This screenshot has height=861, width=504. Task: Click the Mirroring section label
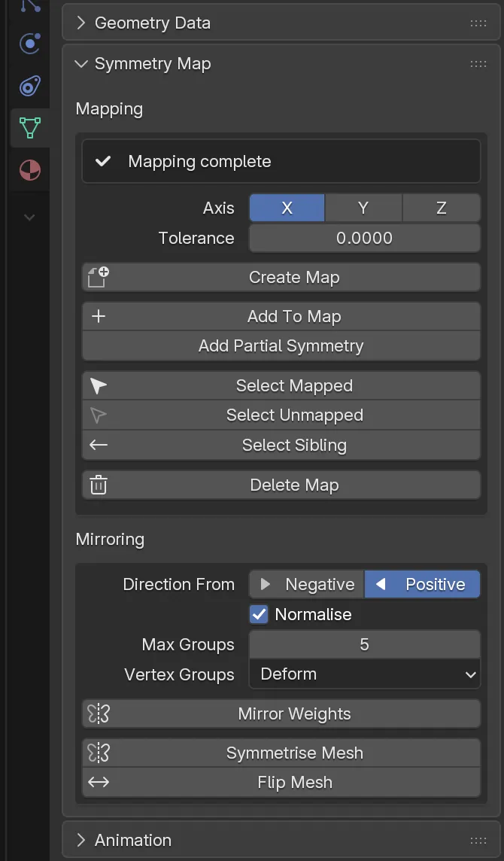(110, 539)
